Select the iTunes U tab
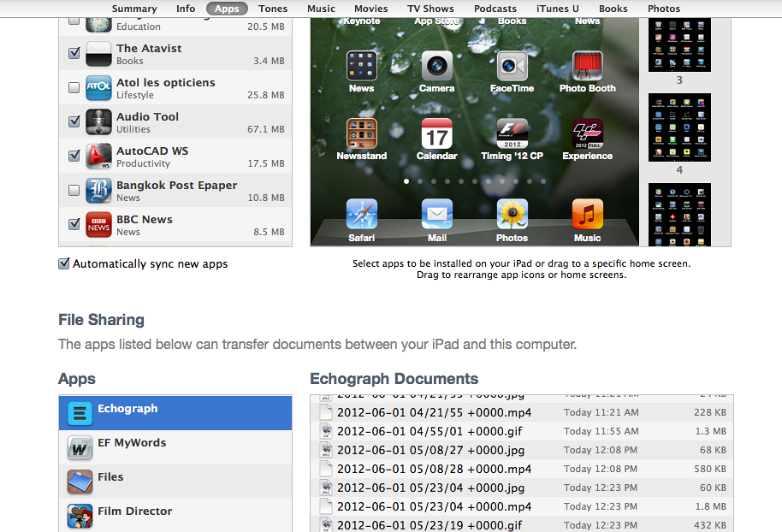The width and height of the screenshot is (782, 532). coord(558,9)
